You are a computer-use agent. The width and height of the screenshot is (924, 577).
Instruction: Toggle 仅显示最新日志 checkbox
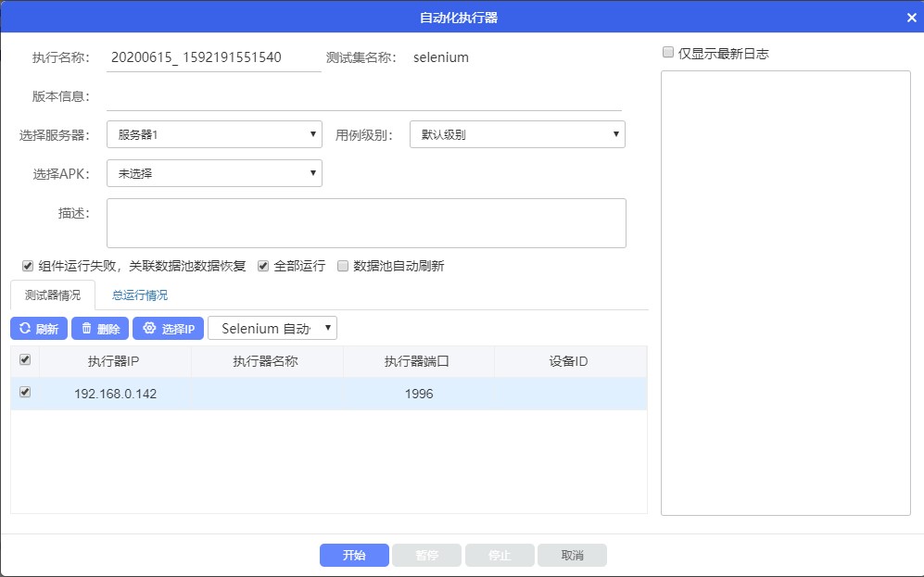click(x=668, y=54)
